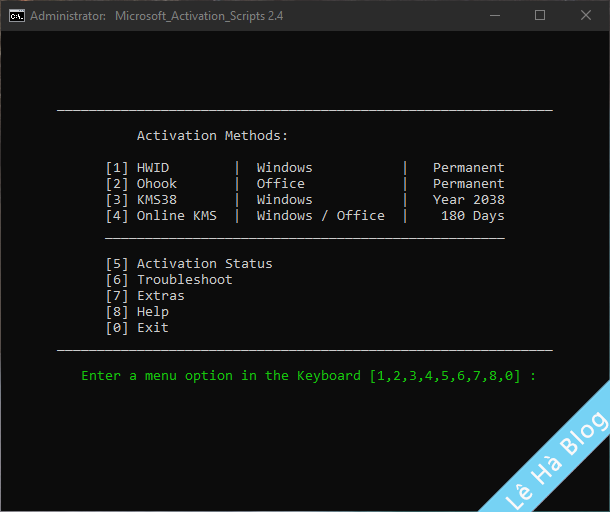Image resolution: width=610 pixels, height=512 pixels.
Task: Click the 'Windows / Office' text
Action: coord(320,216)
